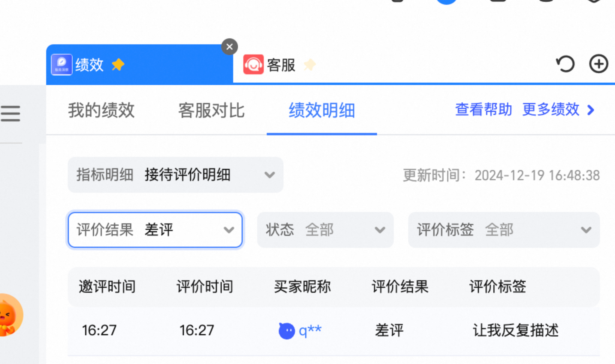Toggle the star pin on 客服 tab
This screenshot has height=364, width=615.
coord(310,65)
